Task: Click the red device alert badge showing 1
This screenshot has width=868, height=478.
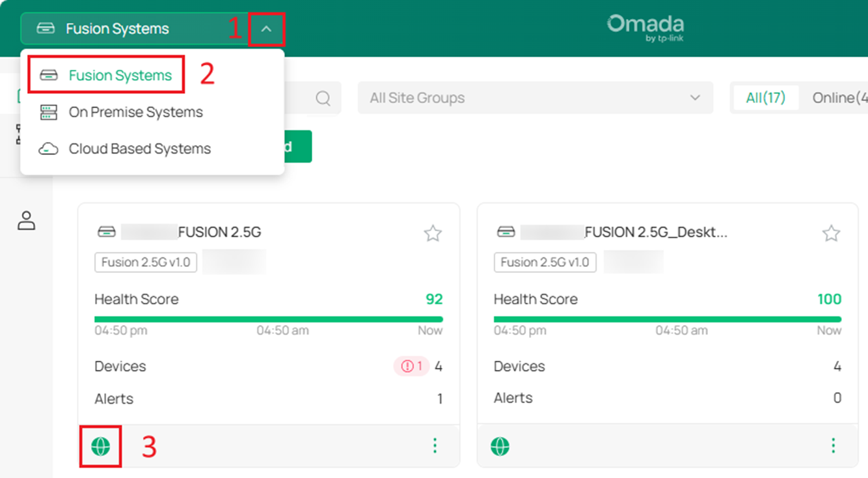Action: click(411, 366)
